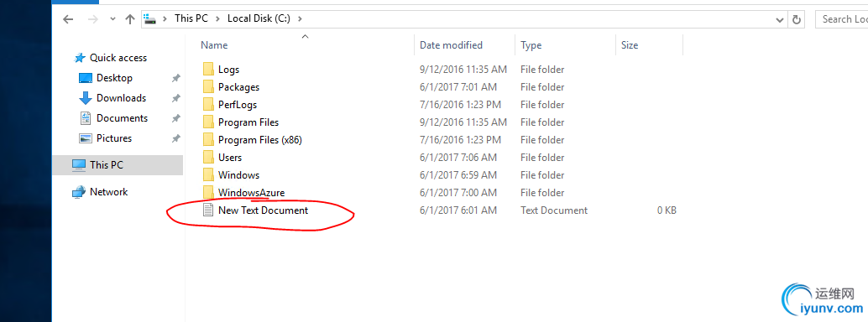Expand the address bar history dropdown
The image size is (868, 322).
tap(780, 19)
